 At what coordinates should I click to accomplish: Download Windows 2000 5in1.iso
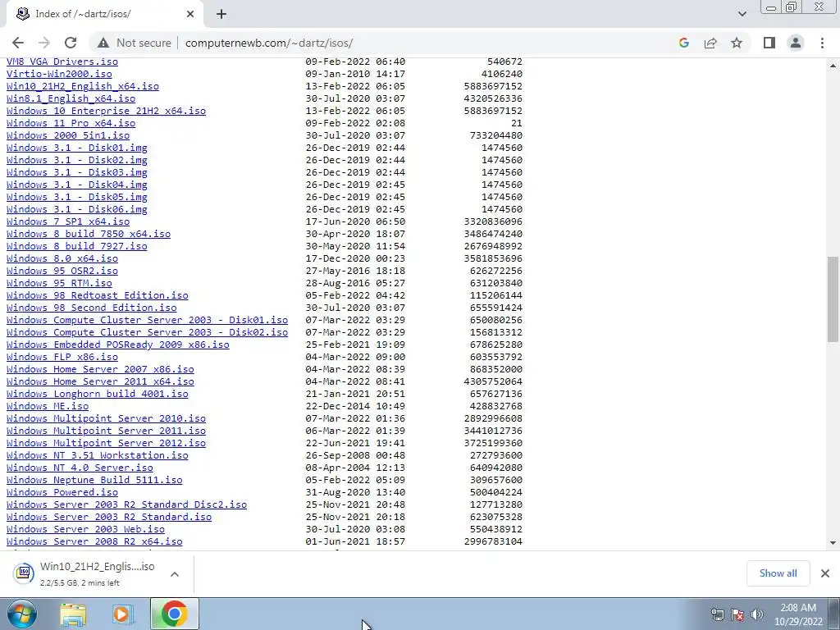click(68, 135)
